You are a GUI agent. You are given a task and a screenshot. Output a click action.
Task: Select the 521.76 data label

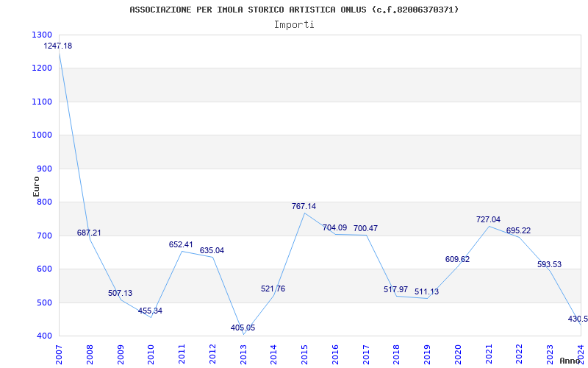tap(273, 289)
